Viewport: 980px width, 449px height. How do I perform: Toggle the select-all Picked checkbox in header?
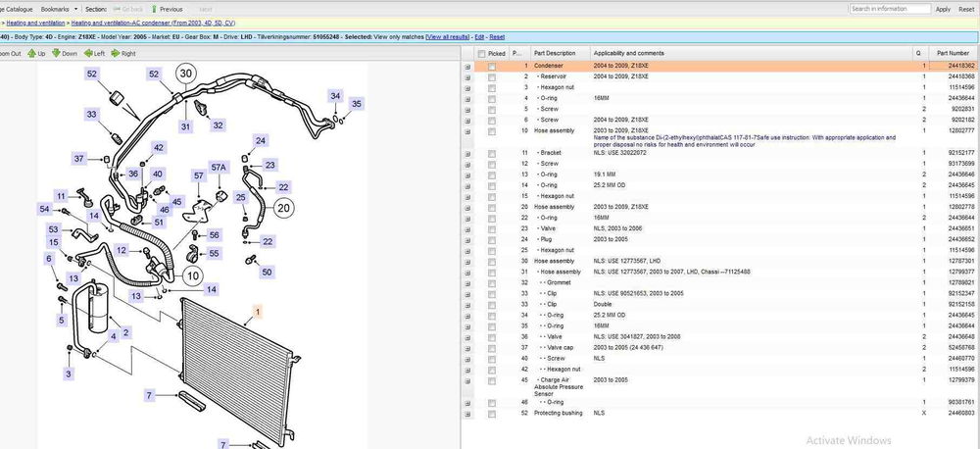tap(480, 53)
